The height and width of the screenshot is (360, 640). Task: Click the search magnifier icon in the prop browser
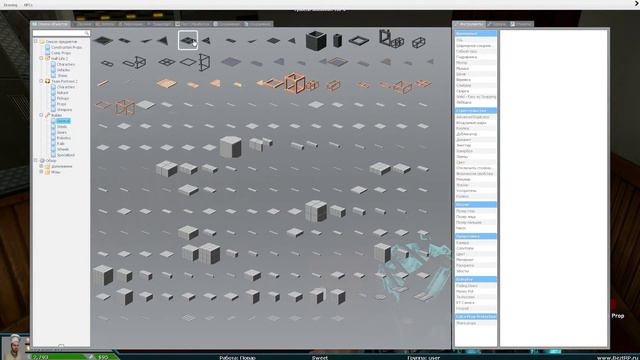pos(87,33)
